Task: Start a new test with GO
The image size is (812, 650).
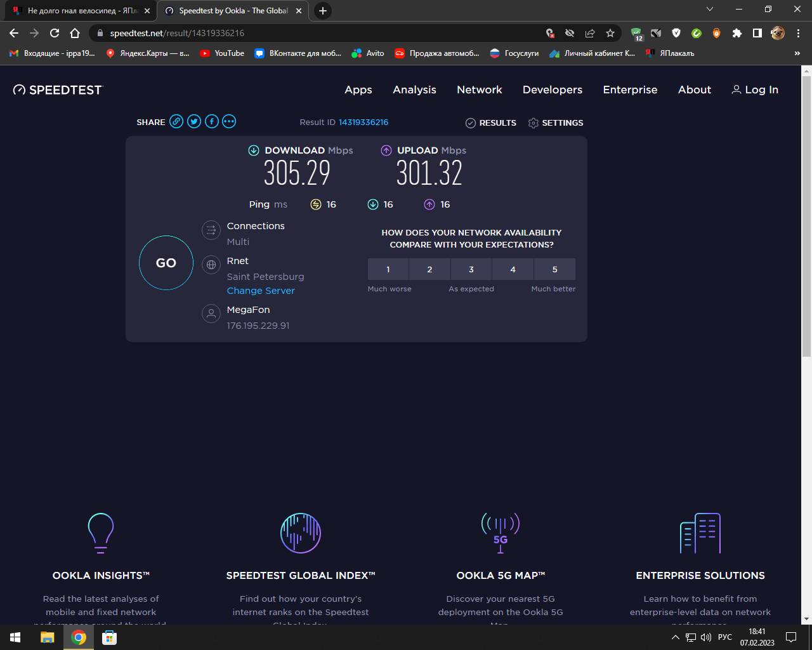Action: click(166, 263)
